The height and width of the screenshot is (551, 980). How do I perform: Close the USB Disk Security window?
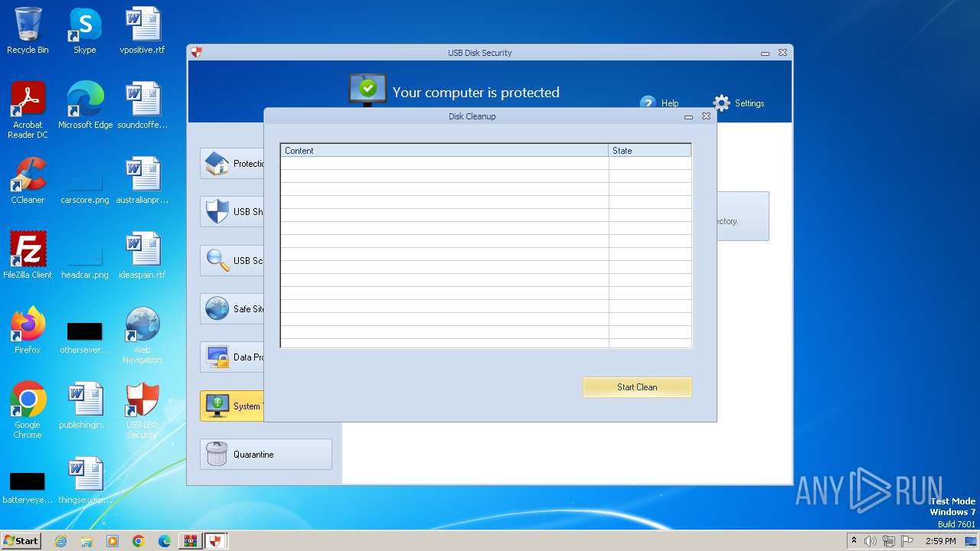pos(782,53)
